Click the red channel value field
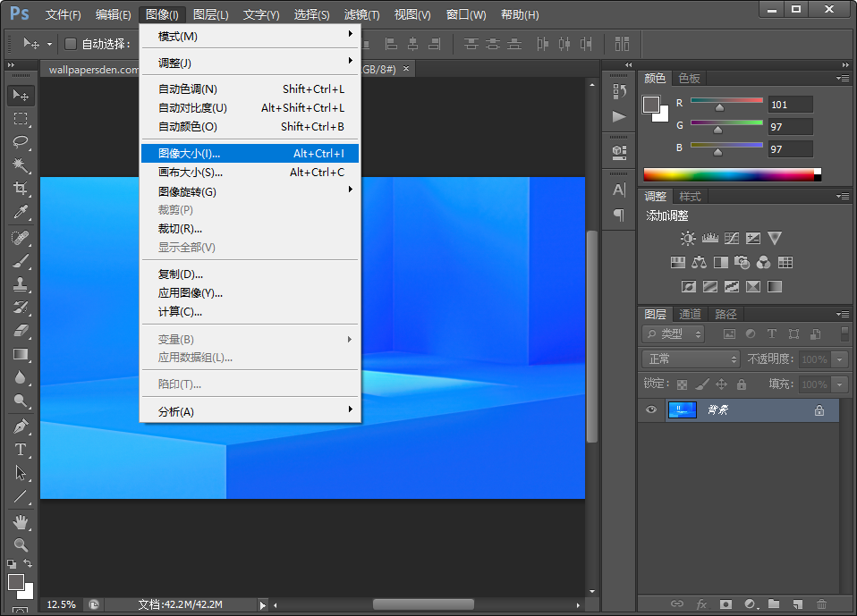 [x=790, y=105]
